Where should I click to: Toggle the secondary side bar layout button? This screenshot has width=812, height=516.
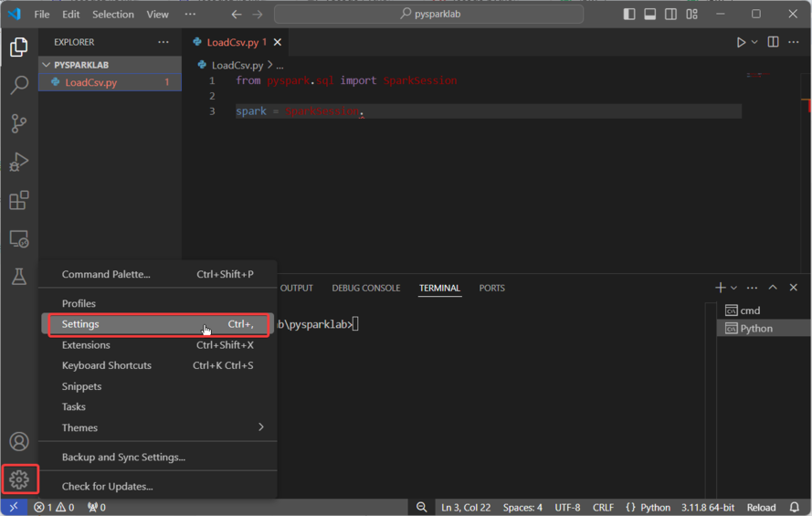(x=671, y=15)
